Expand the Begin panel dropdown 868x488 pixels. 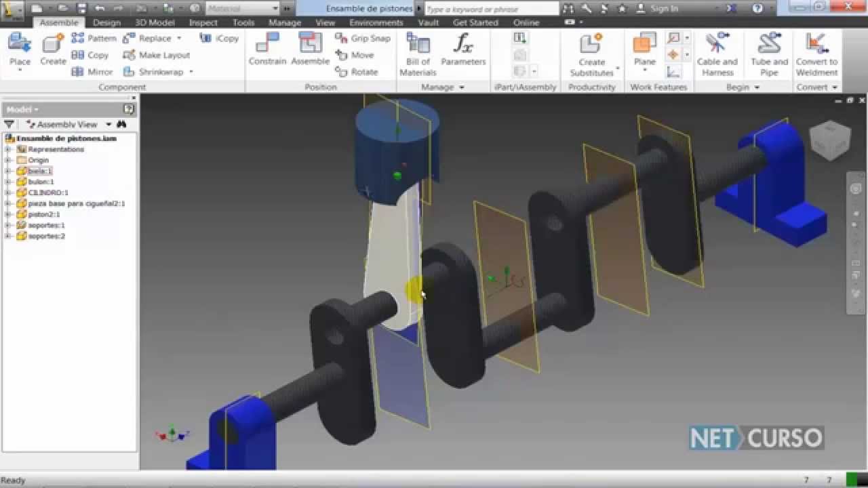point(756,87)
